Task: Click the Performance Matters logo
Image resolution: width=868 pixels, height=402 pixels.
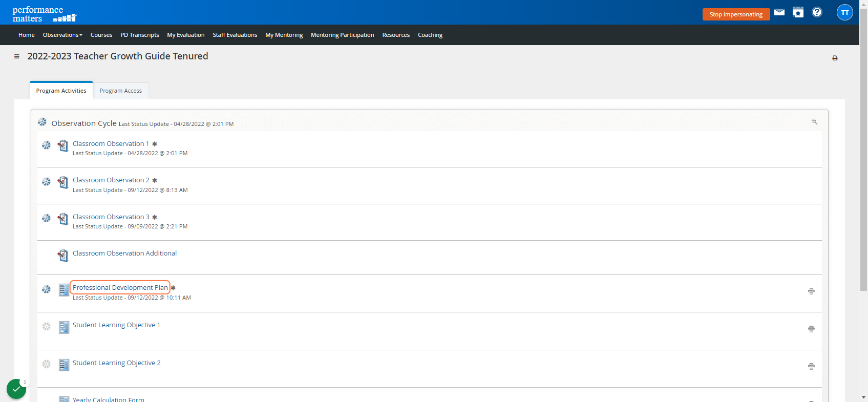Action: 44,14
